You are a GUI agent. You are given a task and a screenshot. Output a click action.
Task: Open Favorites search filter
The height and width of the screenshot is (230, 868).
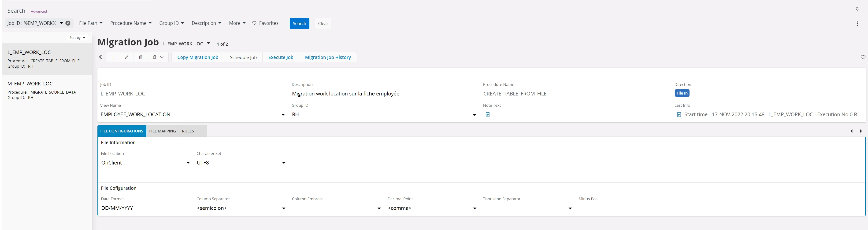(265, 23)
